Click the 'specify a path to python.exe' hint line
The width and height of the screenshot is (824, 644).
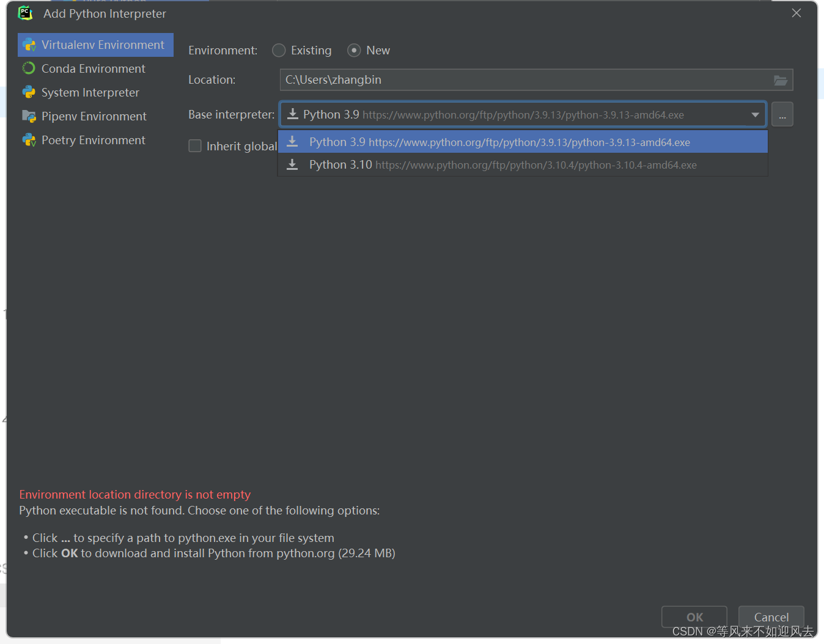pyautogui.click(x=183, y=538)
